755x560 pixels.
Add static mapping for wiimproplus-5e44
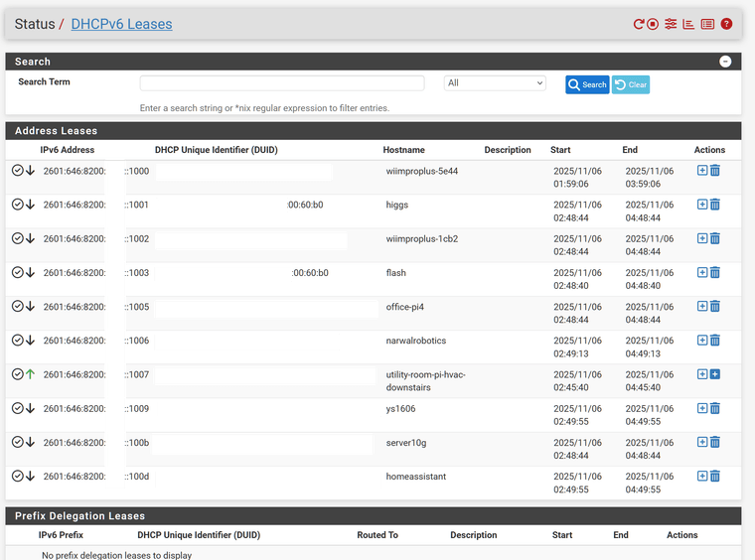point(702,171)
